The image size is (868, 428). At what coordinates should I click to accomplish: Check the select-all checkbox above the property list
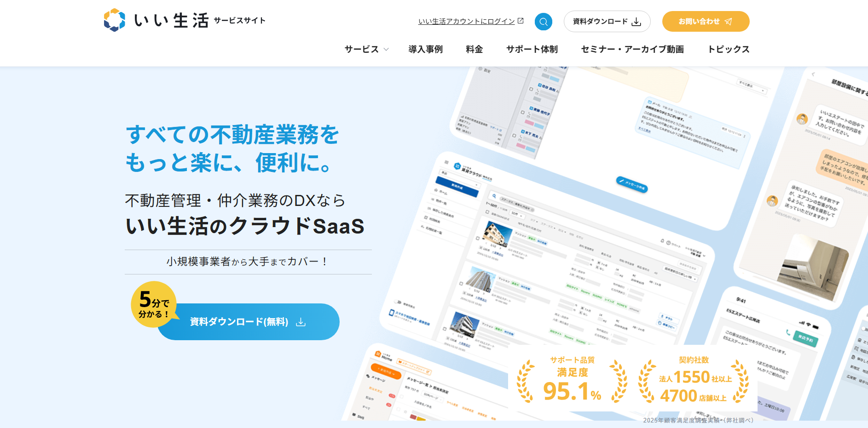click(487, 212)
